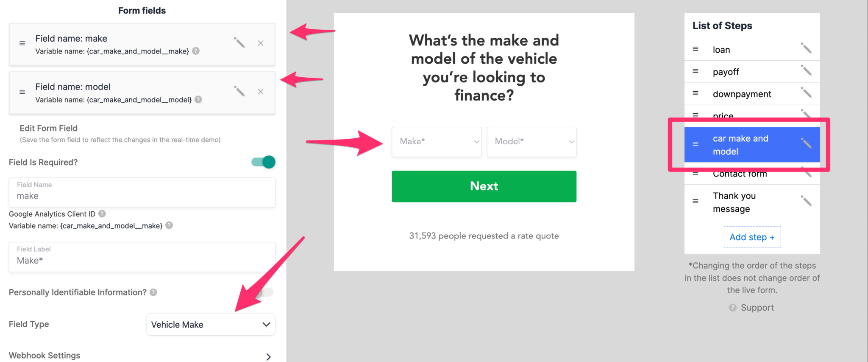Select the Contact form step
This screenshot has width=868, height=362.
click(x=740, y=173)
